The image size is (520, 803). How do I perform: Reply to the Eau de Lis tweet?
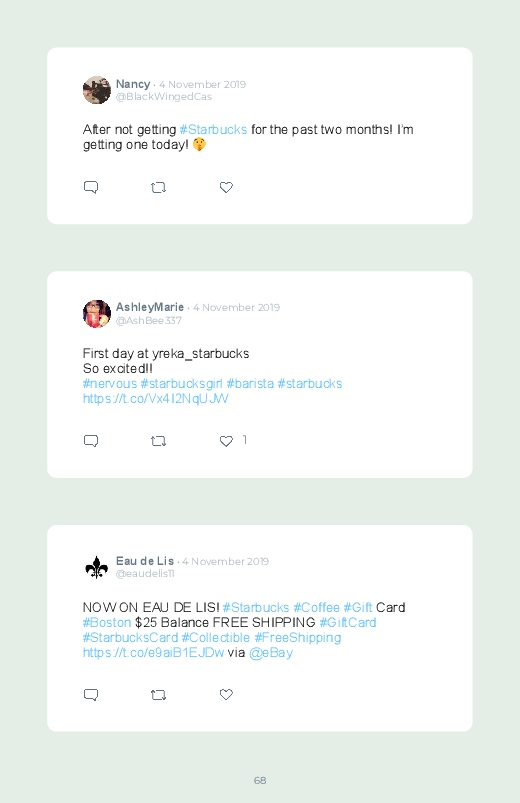coord(91,695)
